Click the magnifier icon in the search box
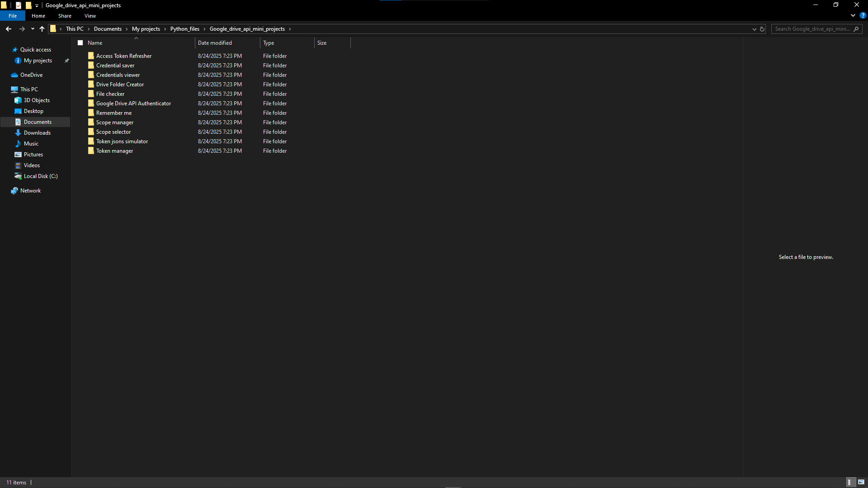This screenshot has height=488, width=868. coord(856,29)
